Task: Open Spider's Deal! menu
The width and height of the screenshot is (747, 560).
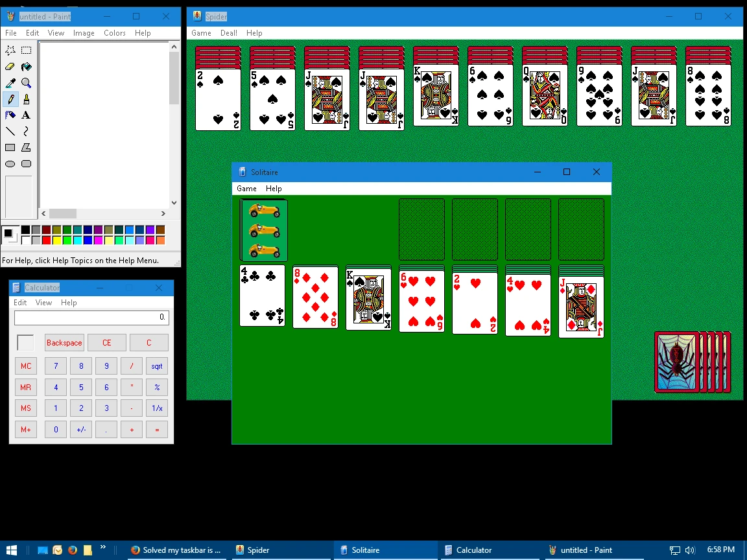Action: coord(229,33)
